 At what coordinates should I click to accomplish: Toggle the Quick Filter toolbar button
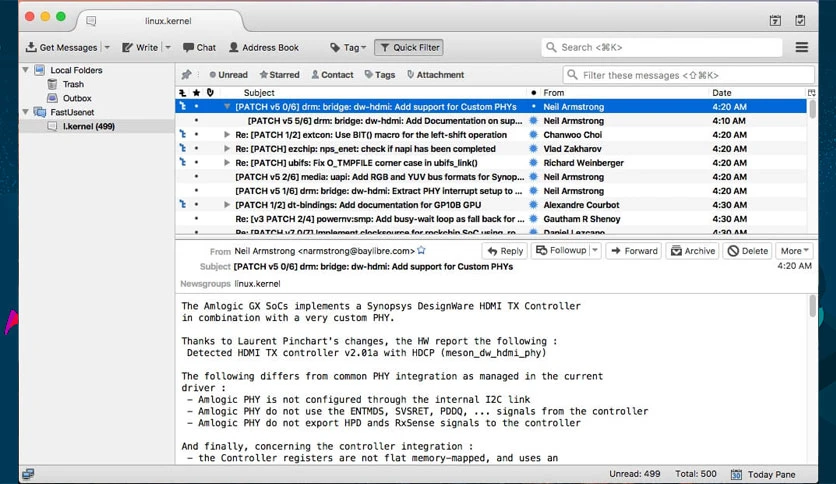(409, 47)
